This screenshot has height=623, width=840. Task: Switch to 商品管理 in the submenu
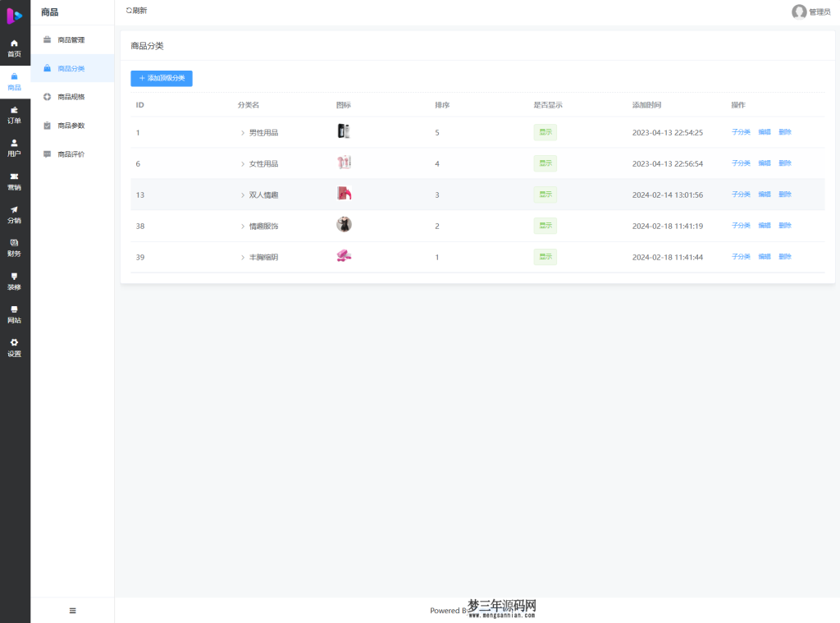click(x=74, y=39)
